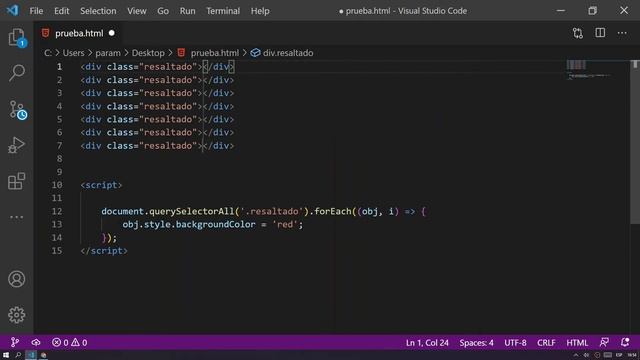Click Desktop in the breadcrumb path
Screen dimensions: 640x360
(x=148, y=53)
